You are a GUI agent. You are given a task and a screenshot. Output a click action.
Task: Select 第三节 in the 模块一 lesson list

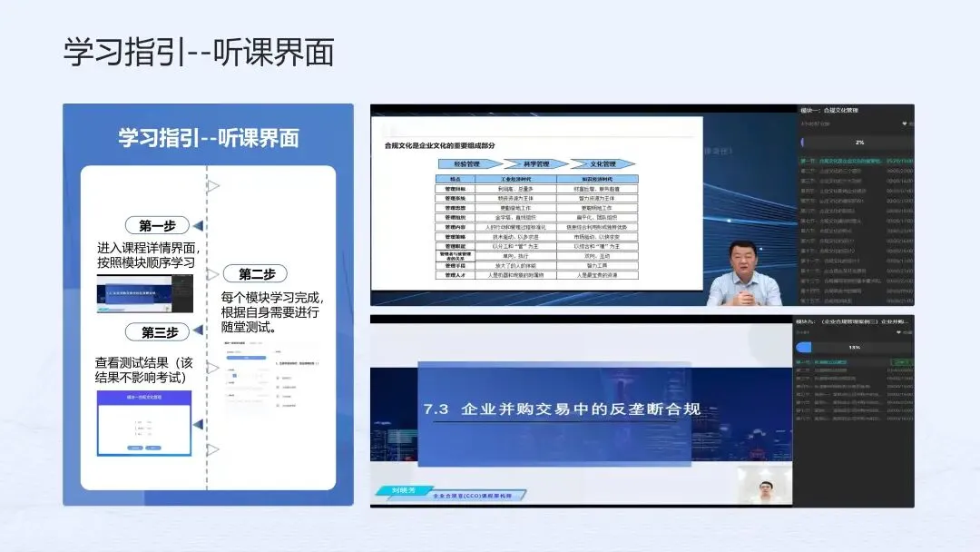click(857, 181)
